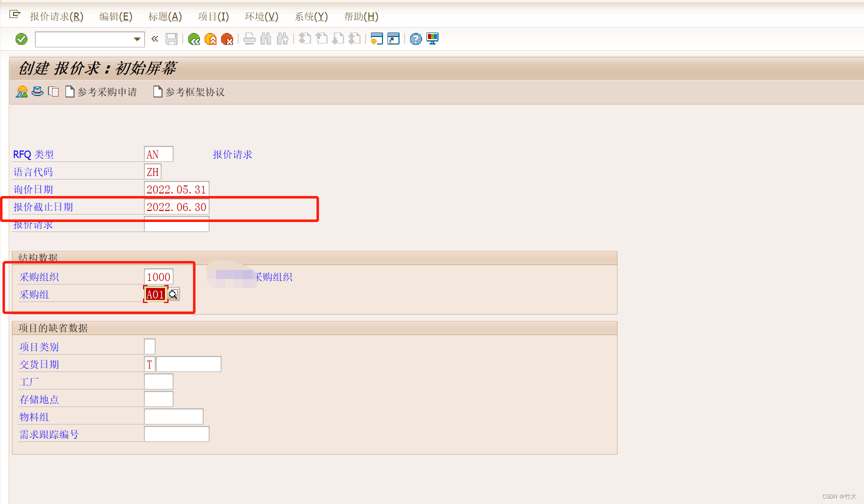This screenshot has width=864, height=504.
Task: Click the mountain overview icon in application toolbar
Action: coord(22,91)
